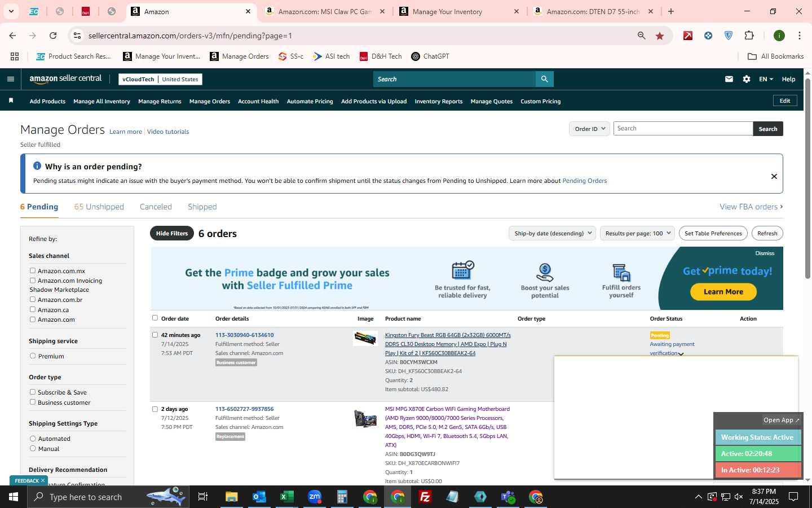
Task: Open order link 113-6502727-9937856
Action: [x=244, y=409]
